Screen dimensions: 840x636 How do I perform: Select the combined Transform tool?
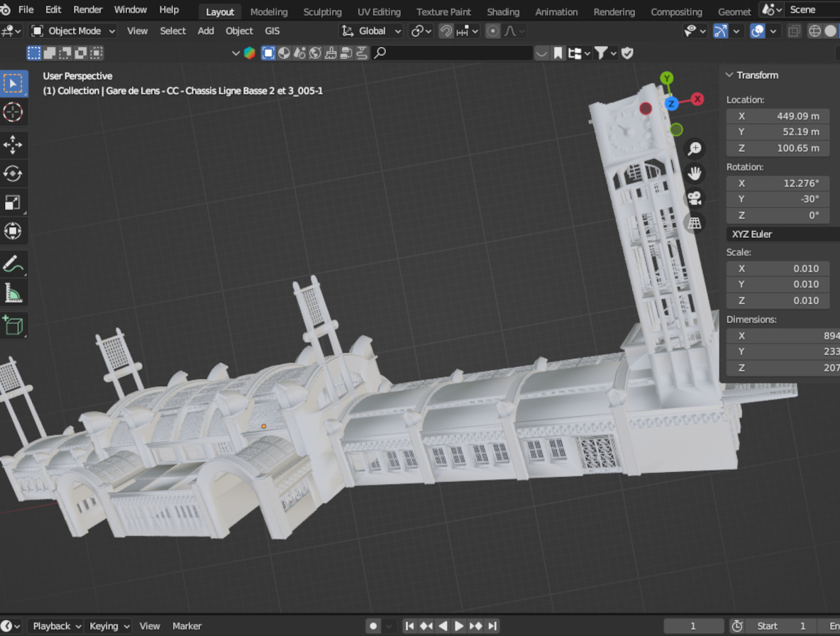click(x=13, y=231)
